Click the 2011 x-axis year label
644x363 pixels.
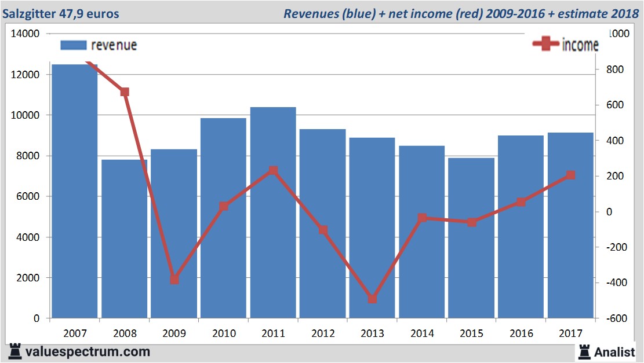click(x=273, y=333)
